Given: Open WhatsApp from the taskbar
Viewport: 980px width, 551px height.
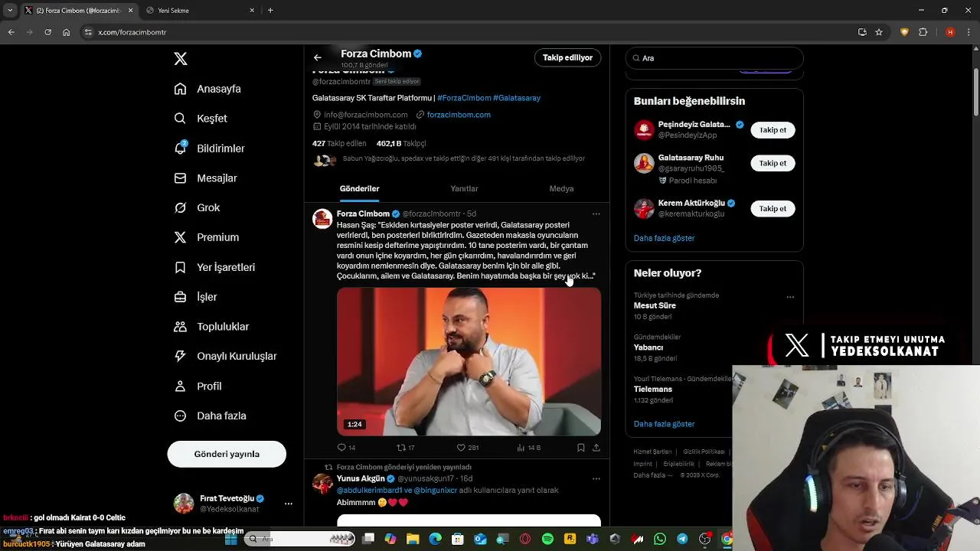Looking at the screenshot, I should pos(660,540).
